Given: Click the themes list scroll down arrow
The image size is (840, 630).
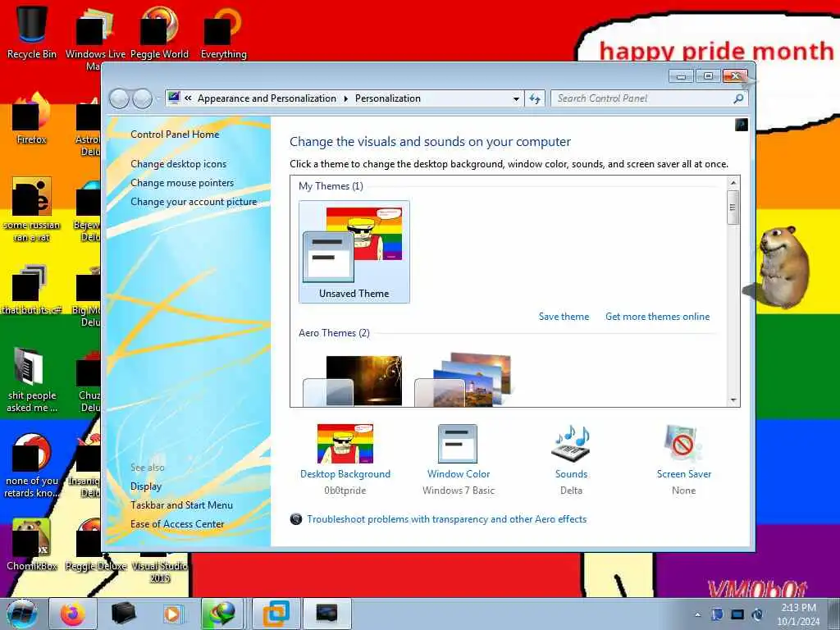Looking at the screenshot, I should click(x=733, y=400).
